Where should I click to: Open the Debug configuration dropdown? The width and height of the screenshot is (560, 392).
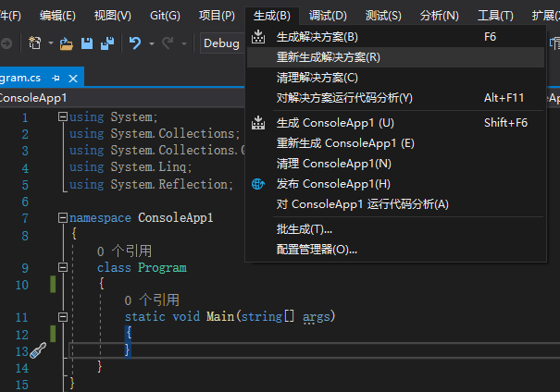tap(223, 43)
